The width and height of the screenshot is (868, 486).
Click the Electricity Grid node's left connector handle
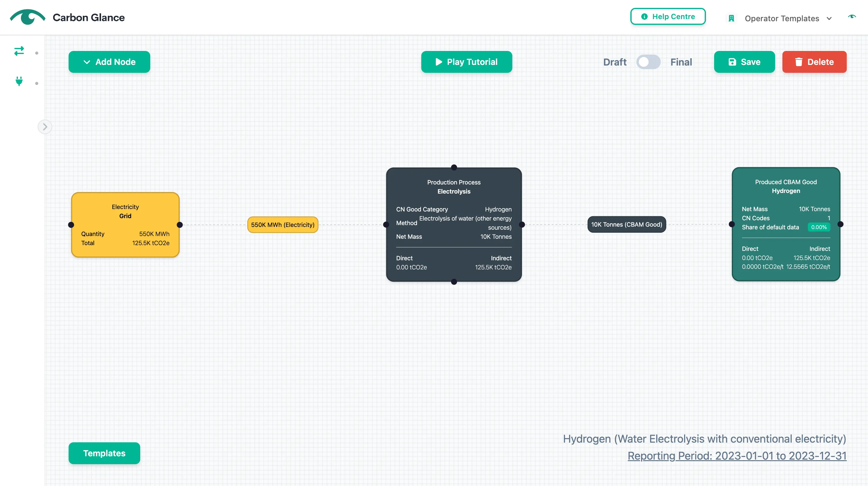(x=71, y=224)
